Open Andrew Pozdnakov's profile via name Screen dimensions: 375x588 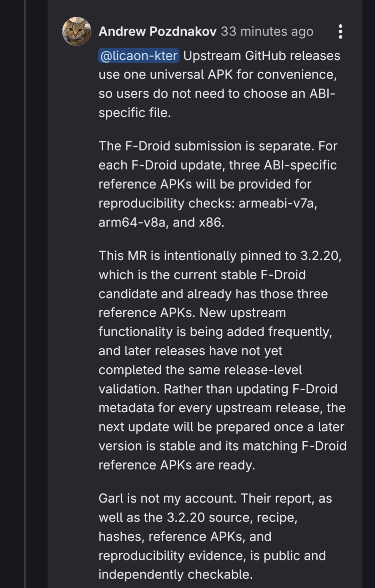coord(158,31)
